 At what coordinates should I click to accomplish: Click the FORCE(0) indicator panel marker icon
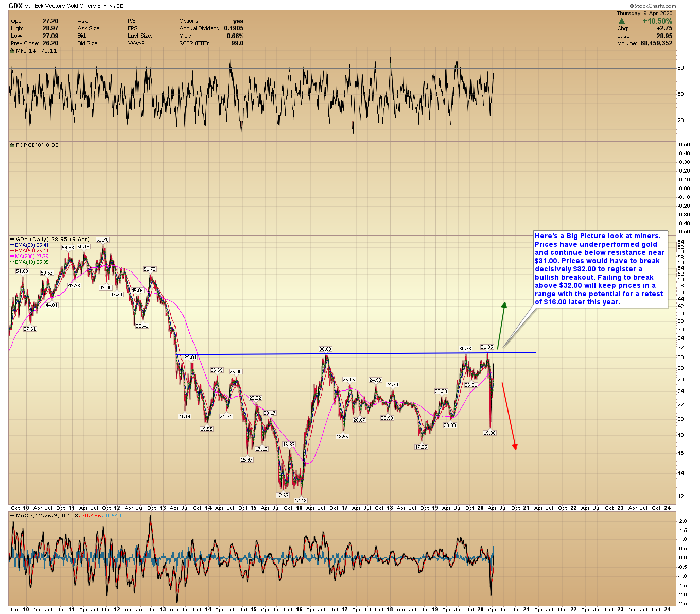pyautogui.click(x=13, y=145)
